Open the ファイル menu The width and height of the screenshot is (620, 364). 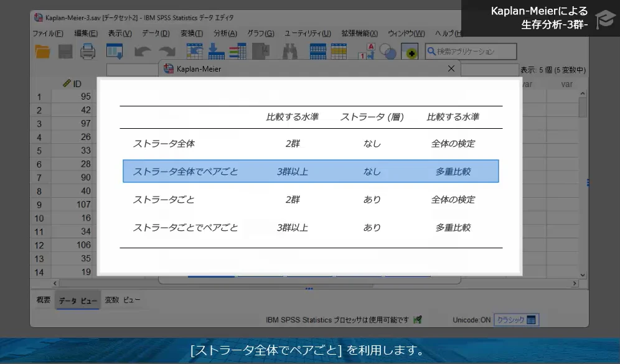coord(48,32)
